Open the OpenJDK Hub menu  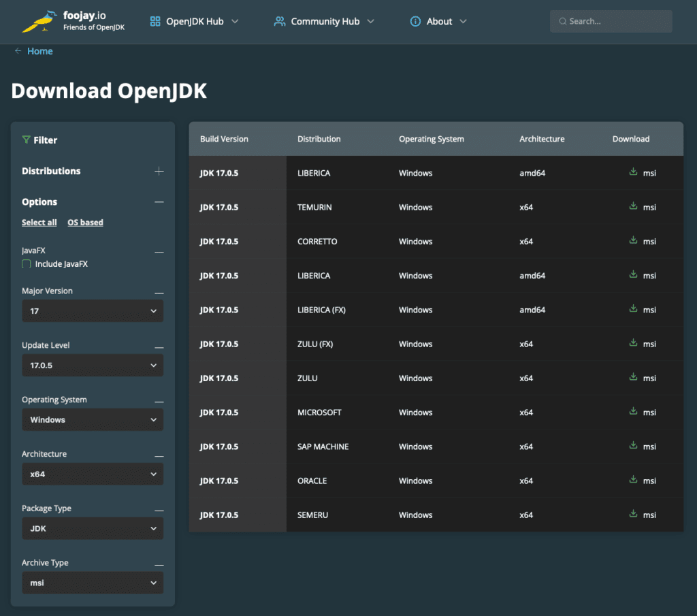point(194,21)
